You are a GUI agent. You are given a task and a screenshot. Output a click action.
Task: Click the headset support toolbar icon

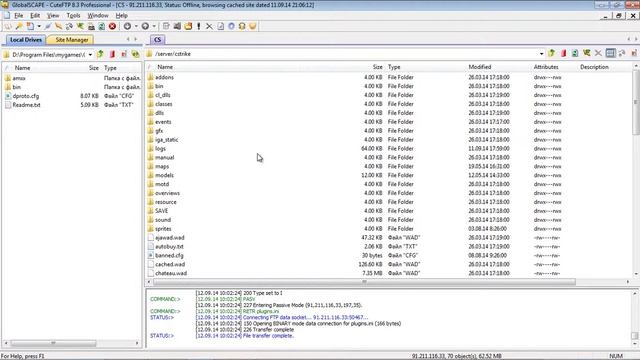click(242, 26)
